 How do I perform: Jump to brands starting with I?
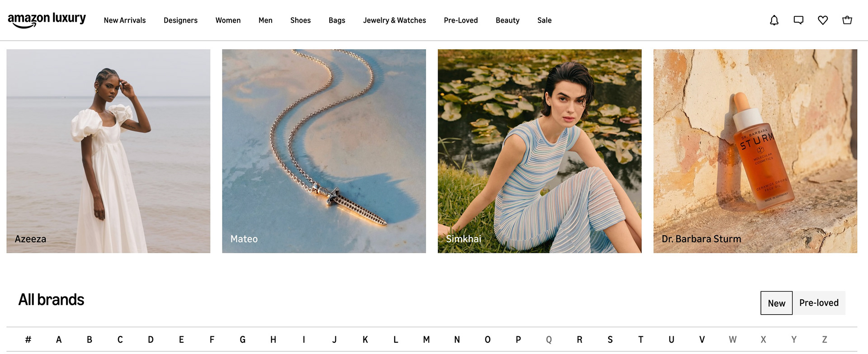click(304, 340)
